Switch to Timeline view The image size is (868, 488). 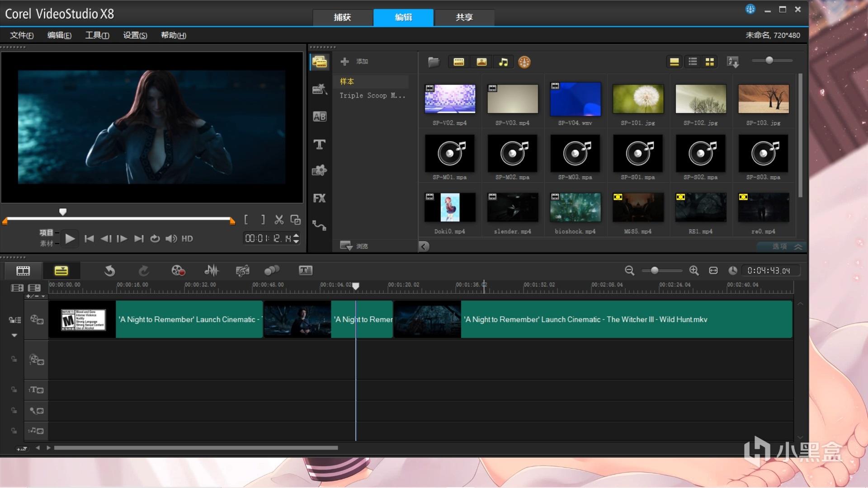(x=61, y=271)
